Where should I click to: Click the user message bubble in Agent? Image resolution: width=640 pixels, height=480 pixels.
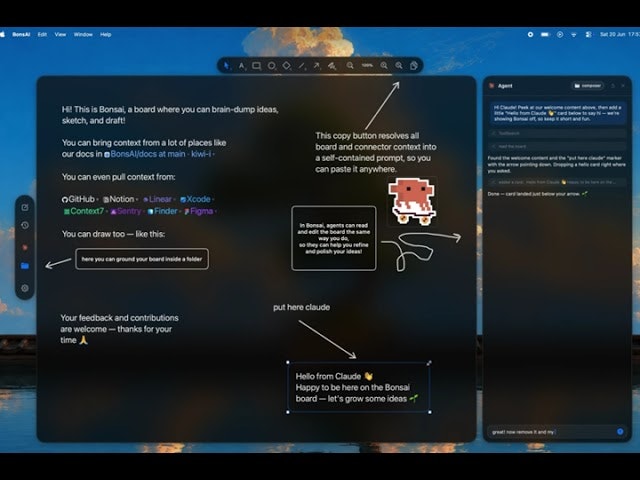coord(558,113)
